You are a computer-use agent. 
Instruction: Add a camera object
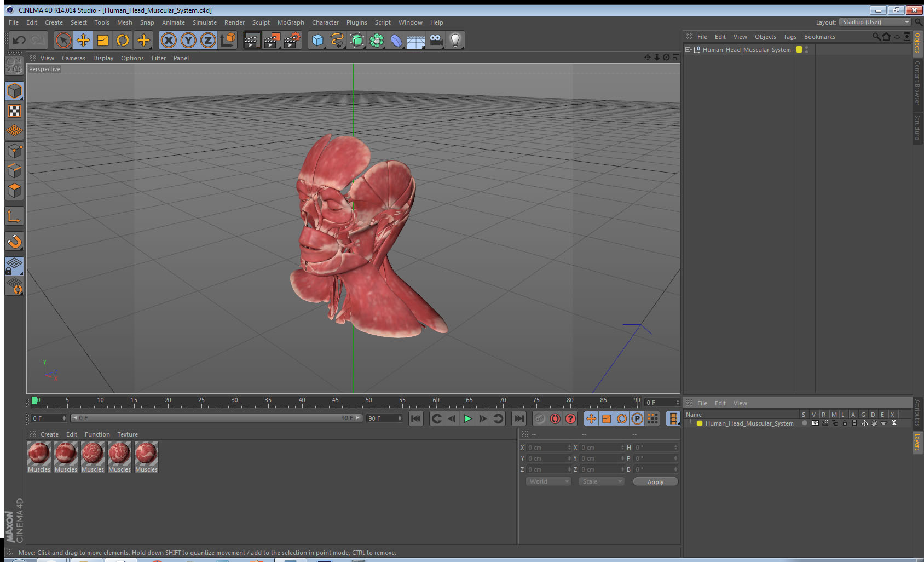click(436, 40)
